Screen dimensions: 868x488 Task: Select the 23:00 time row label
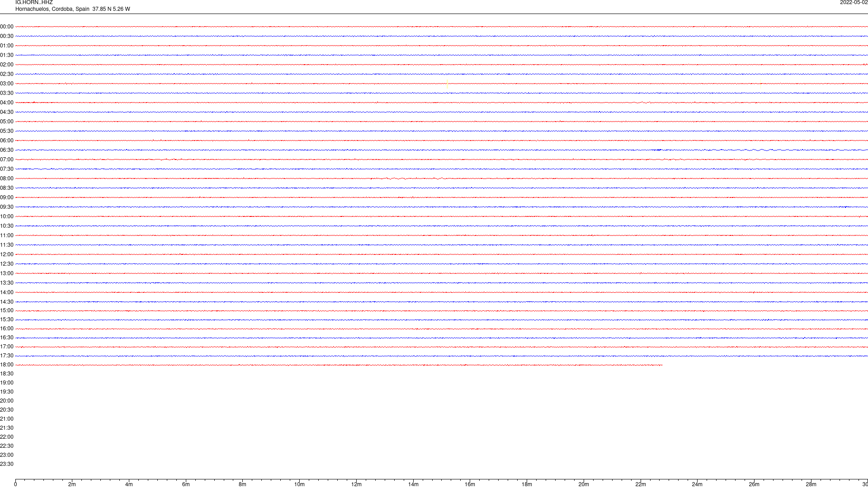pyautogui.click(x=7, y=455)
